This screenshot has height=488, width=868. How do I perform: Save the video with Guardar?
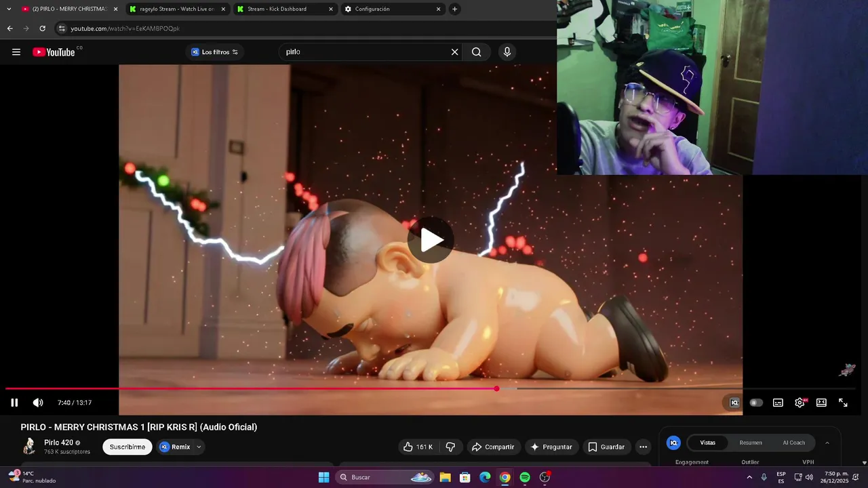pos(606,447)
